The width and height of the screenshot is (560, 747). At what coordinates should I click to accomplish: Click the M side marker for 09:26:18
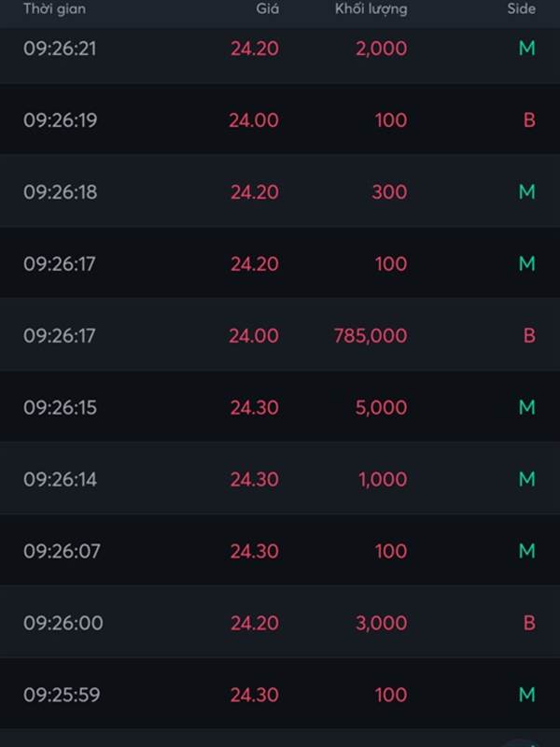526,192
